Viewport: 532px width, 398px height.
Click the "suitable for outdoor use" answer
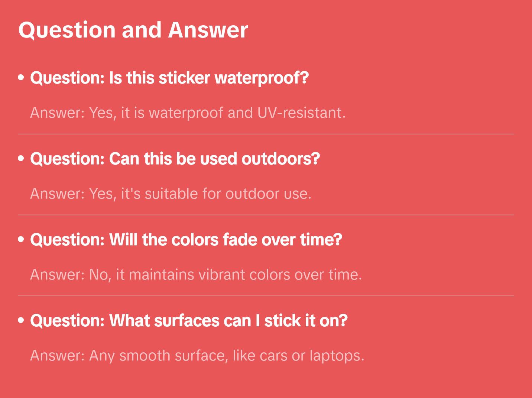[x=171, y=194]
